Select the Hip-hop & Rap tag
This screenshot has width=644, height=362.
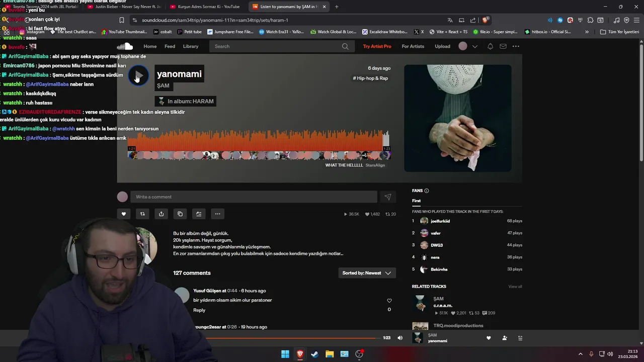(370, 78)
